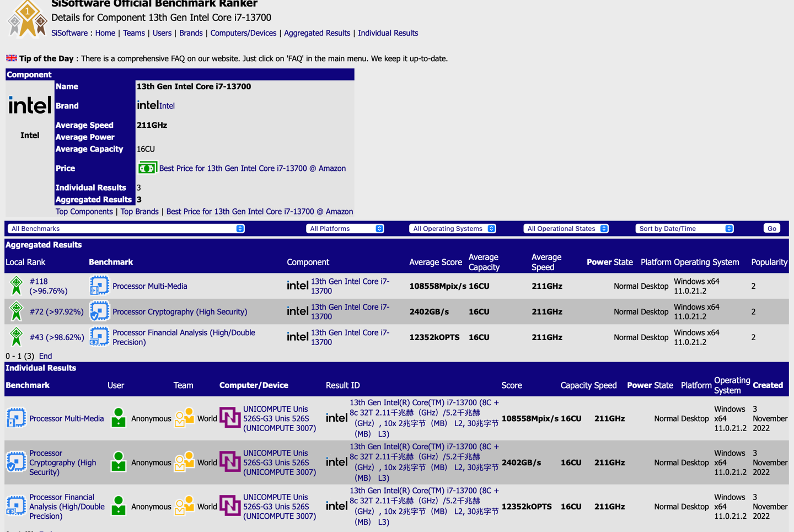Viewport: 794px width, 532px height.
Task: Click green rank ribbon icon for #43
Action: coord(17,337)
